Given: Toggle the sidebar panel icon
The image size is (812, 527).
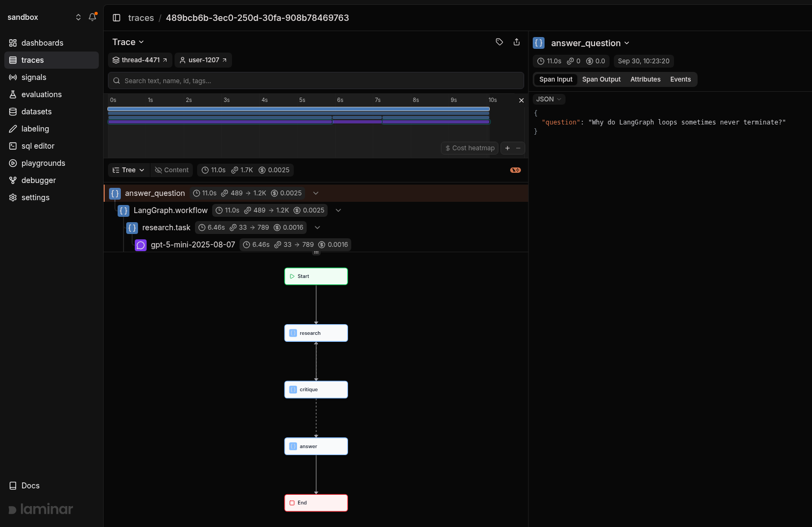Looking at the screenshot, I should point(117,18).
